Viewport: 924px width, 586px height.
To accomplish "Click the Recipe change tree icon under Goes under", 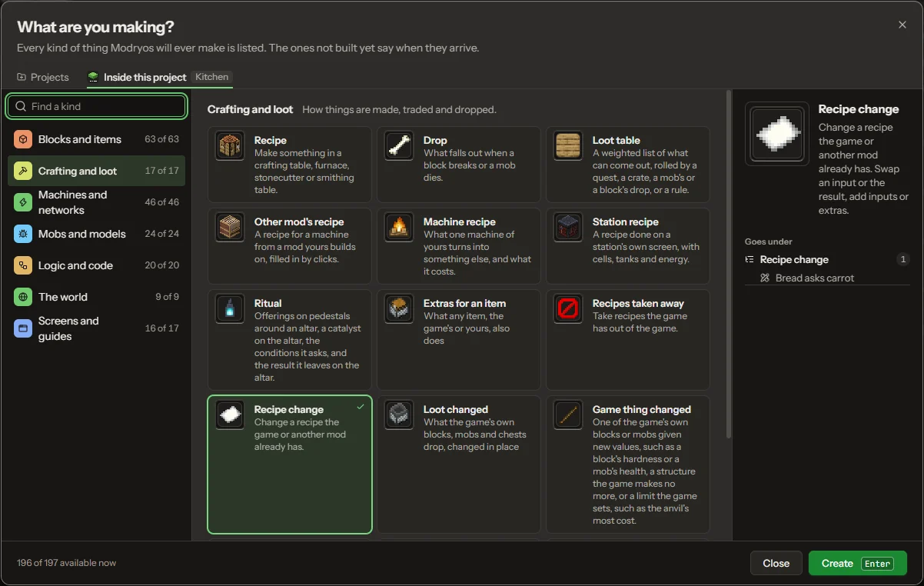I will (x=750, y=260).
